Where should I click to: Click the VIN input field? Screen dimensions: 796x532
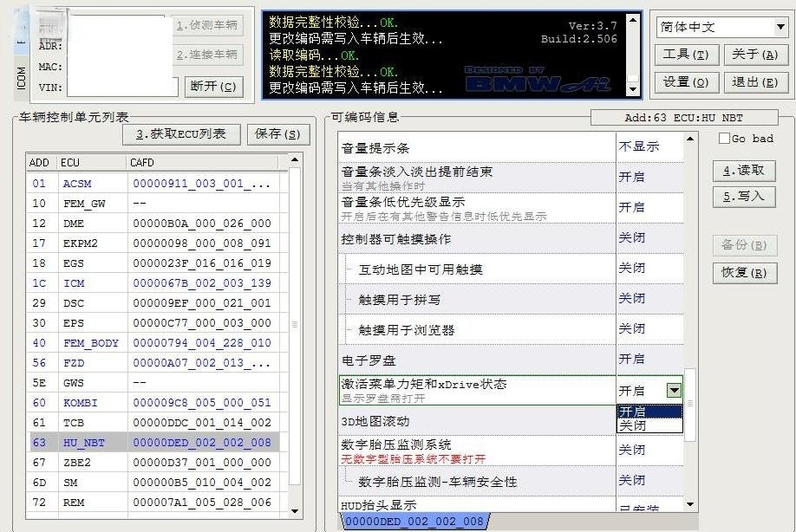pyautogui.click(x=122, y=87)
